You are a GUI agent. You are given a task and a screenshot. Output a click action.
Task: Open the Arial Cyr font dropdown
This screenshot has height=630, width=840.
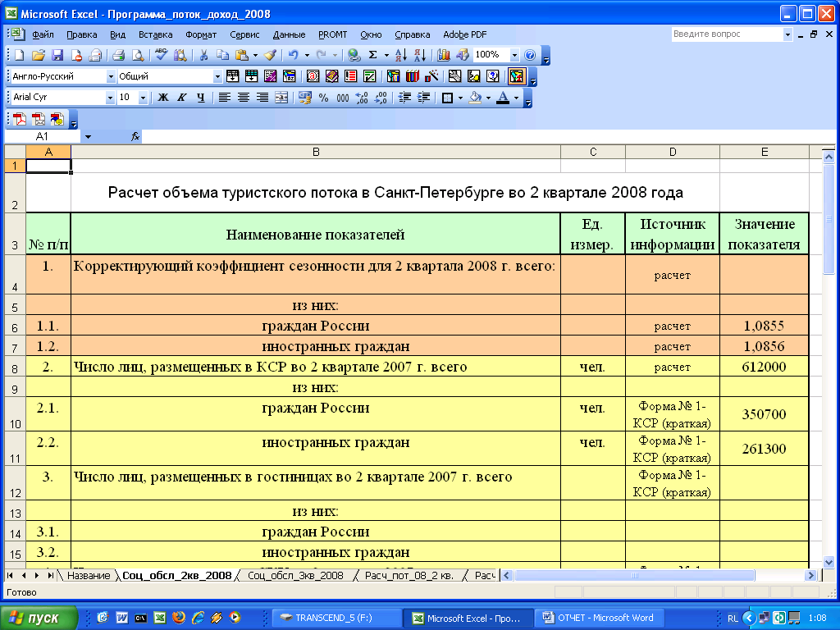[110, 98]
